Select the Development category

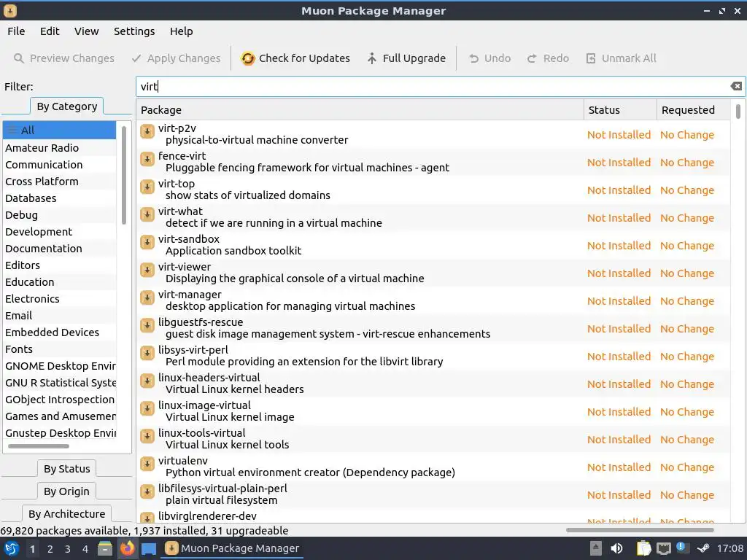coord(59,232)
